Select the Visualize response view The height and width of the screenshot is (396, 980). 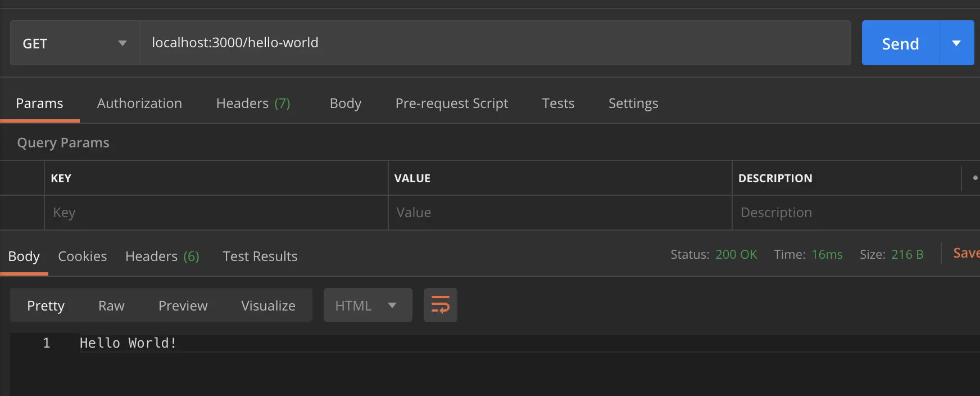tap(268, 305)
